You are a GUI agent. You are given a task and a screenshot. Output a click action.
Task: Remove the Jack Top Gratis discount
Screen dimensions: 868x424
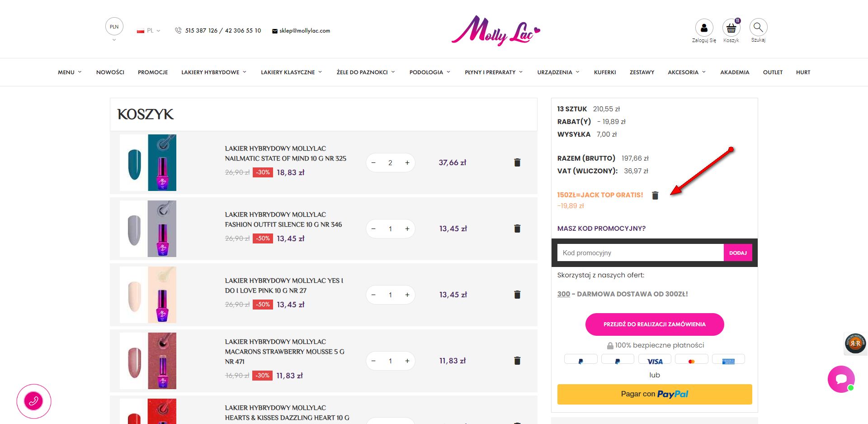pyautogui.click(x=655, y=195)
